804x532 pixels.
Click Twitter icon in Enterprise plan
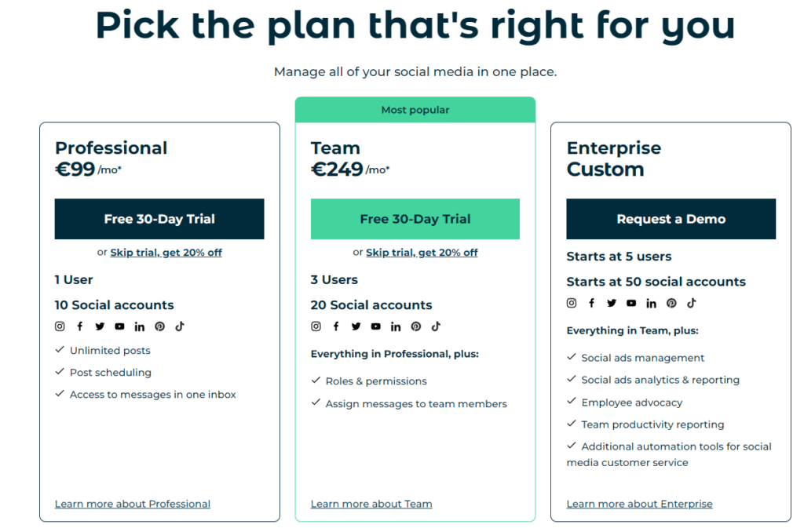pyautogui.click(x=612, y=303)
